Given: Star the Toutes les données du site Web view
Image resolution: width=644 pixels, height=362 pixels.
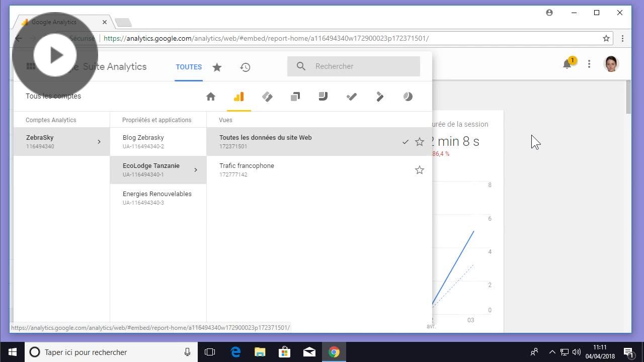Looking at the screenshot, I should click(x=419, y=142).
